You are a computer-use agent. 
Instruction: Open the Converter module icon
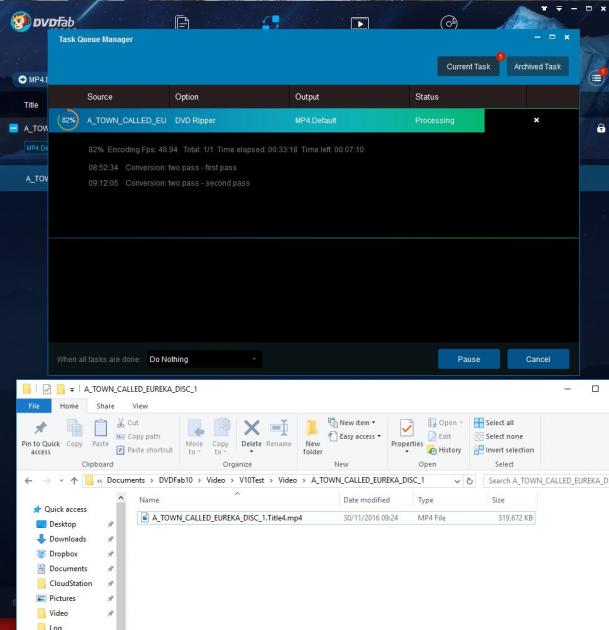click(359, 21)
